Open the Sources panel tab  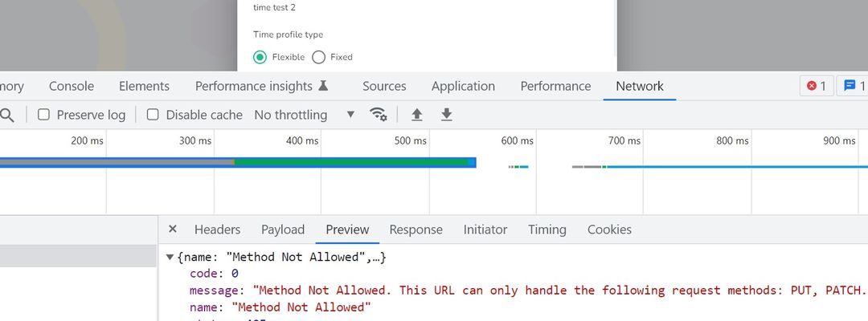[384, 86]
